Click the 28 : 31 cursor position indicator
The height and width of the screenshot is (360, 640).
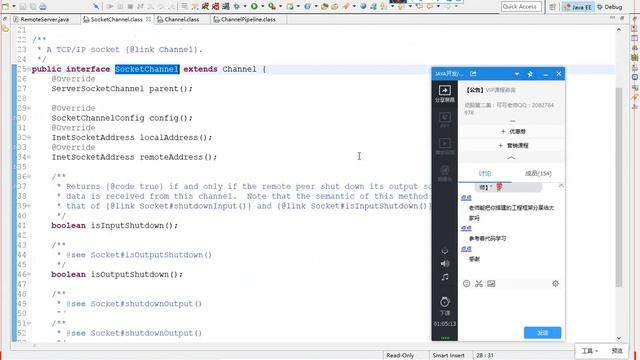(x=485, y=356)
